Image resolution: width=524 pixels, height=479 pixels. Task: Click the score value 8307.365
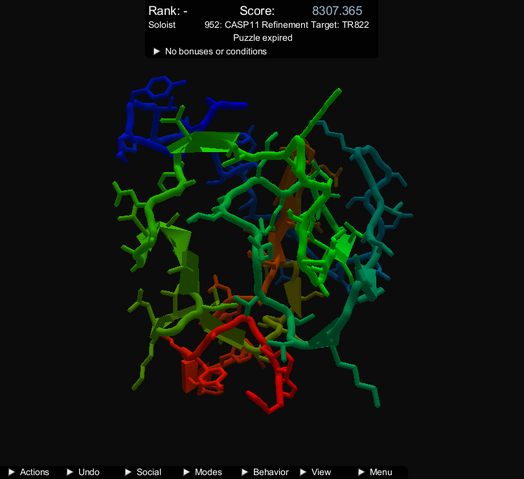pyautogui.click(x=337, y=11)
